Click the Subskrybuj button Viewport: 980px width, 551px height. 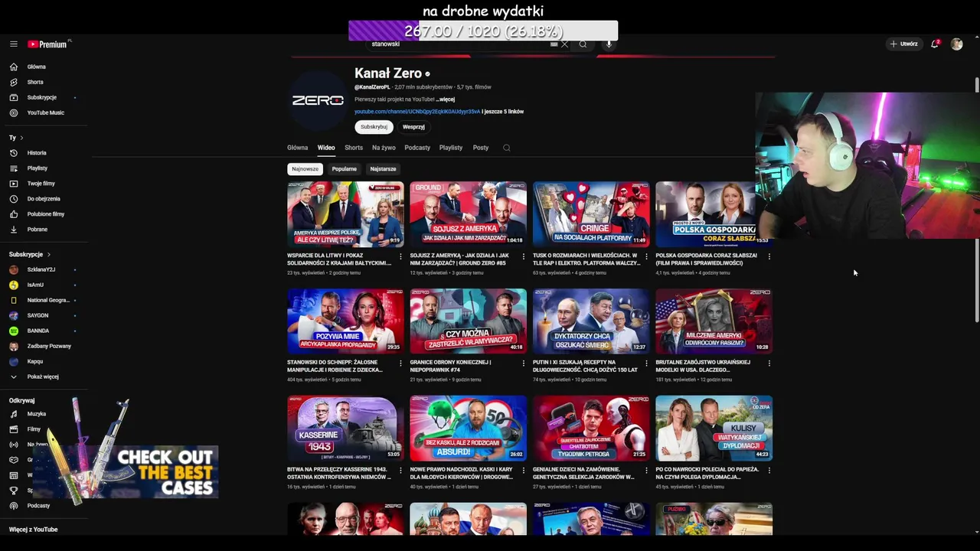click(x=374, y=127)
